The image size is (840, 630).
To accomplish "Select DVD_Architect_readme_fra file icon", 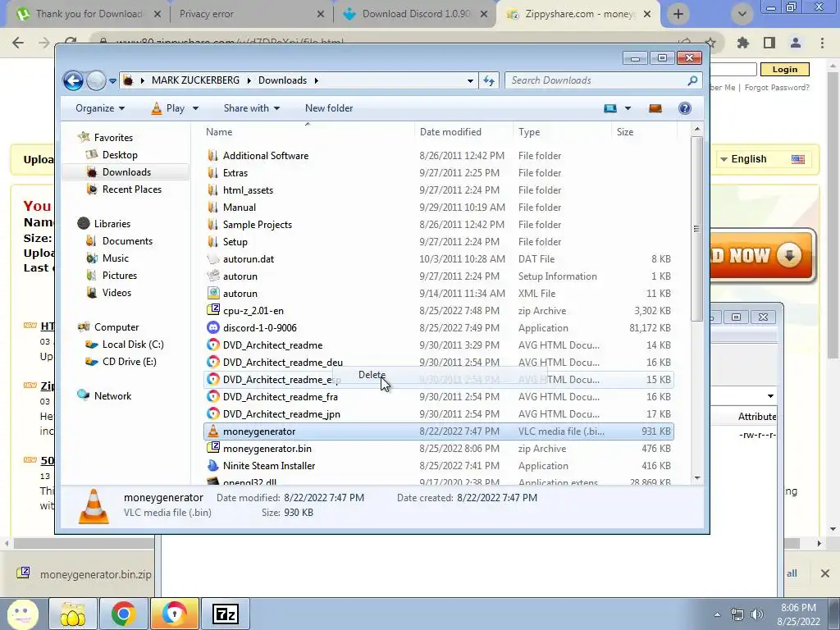I will pos(213,396).
